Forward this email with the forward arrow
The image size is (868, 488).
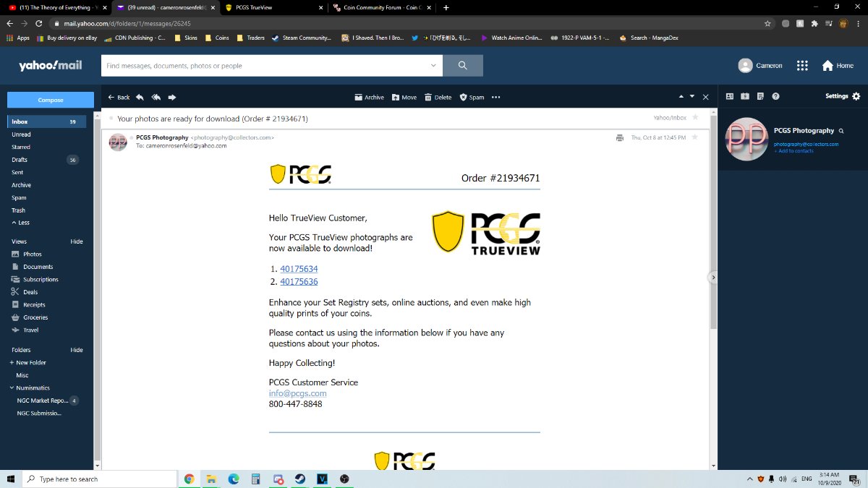[x=172, y=97]
